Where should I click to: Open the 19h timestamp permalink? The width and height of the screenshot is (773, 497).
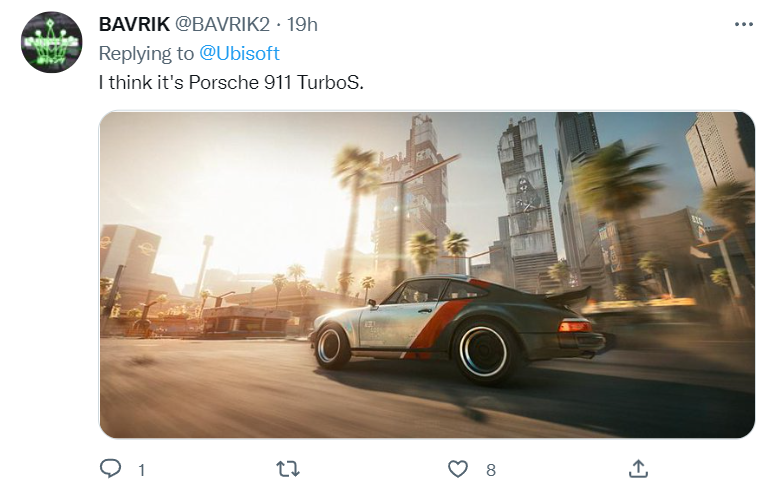[302, 24]
